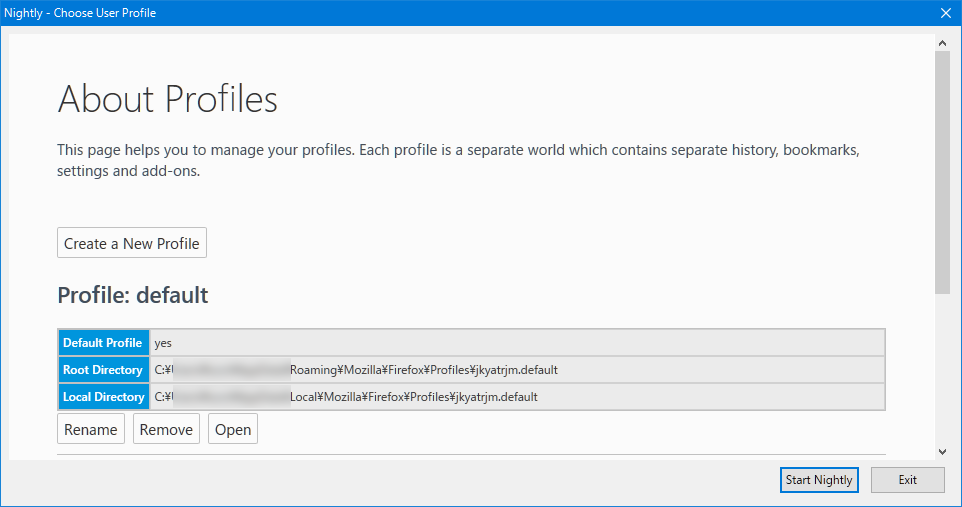This screenshot has height=507, width=962.
Task: Remove the default profile
Action: [166, 430]
